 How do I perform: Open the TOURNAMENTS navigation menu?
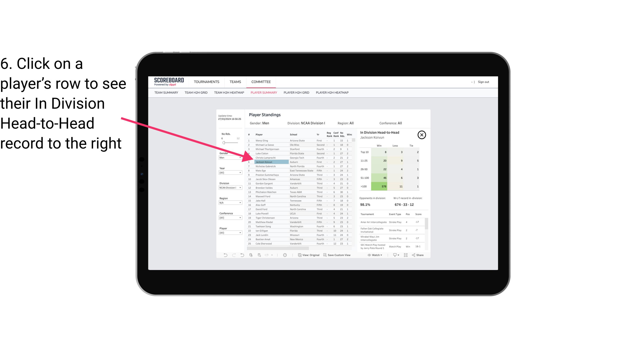[x=207, y=82]
